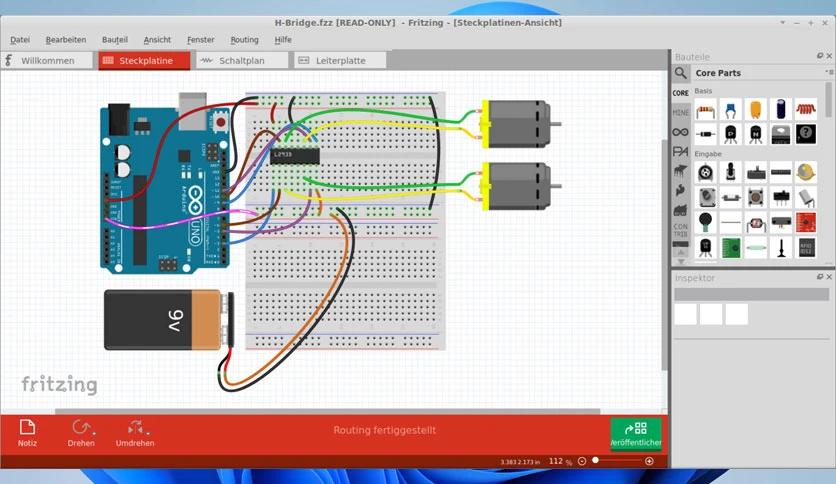Open the Arduino parts bin
Image resolution: width=836 pixels, height=484 pixels.
click(x=680, y=132)
